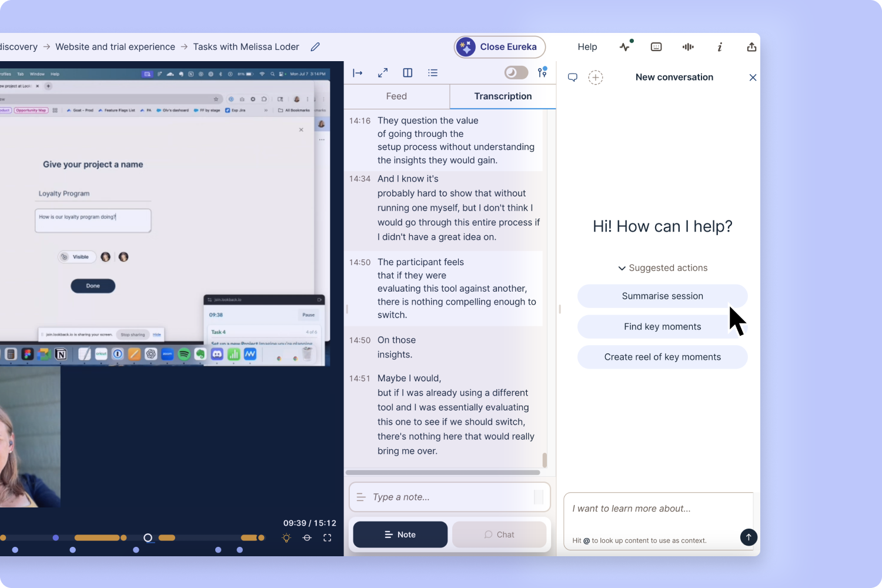Click the bulleted list view icon
This screenshot has width=882, height=588.
pos(433,73)
